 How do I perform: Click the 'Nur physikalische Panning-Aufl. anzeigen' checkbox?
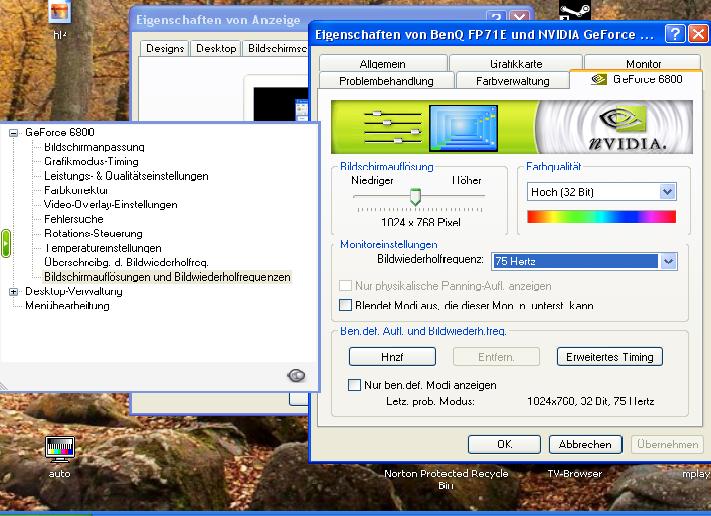pos(346,286)
